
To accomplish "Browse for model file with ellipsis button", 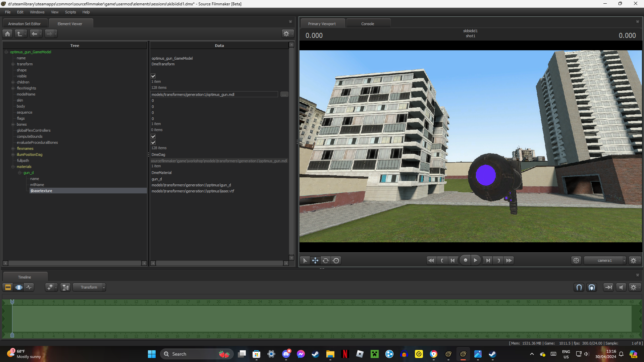I will click(284, 95).
